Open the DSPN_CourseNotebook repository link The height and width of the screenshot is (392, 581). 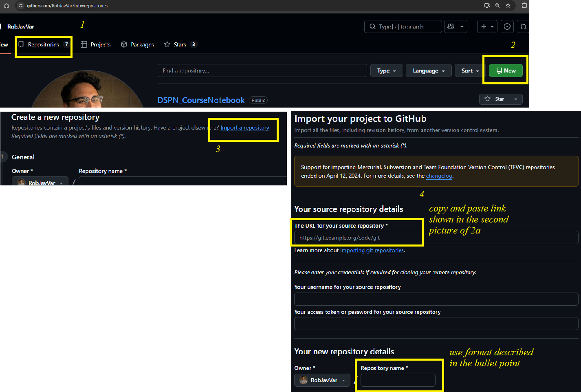click(201, 100)
